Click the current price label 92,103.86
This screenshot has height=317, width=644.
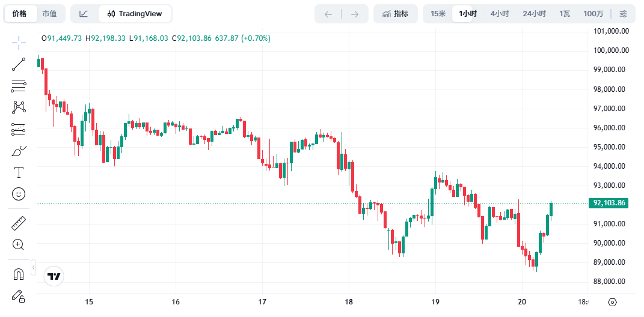click(x=609, y=203)
